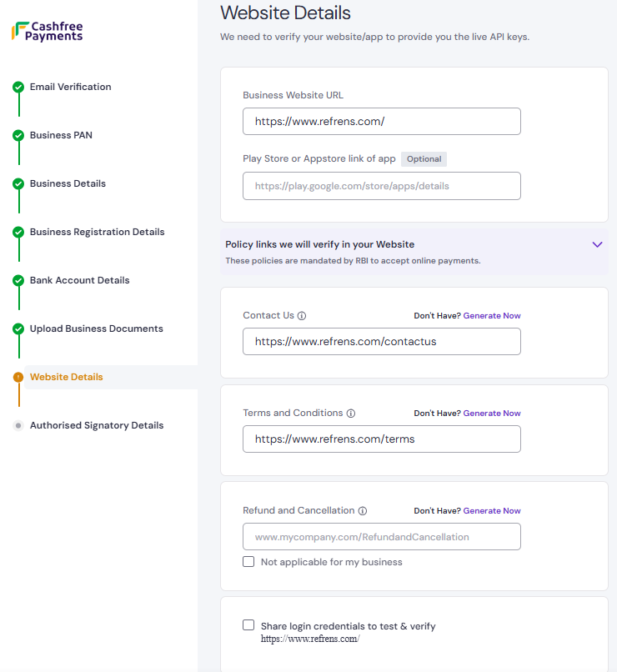Click Generate Now for Terms and Conditions

tap(492, 414)
